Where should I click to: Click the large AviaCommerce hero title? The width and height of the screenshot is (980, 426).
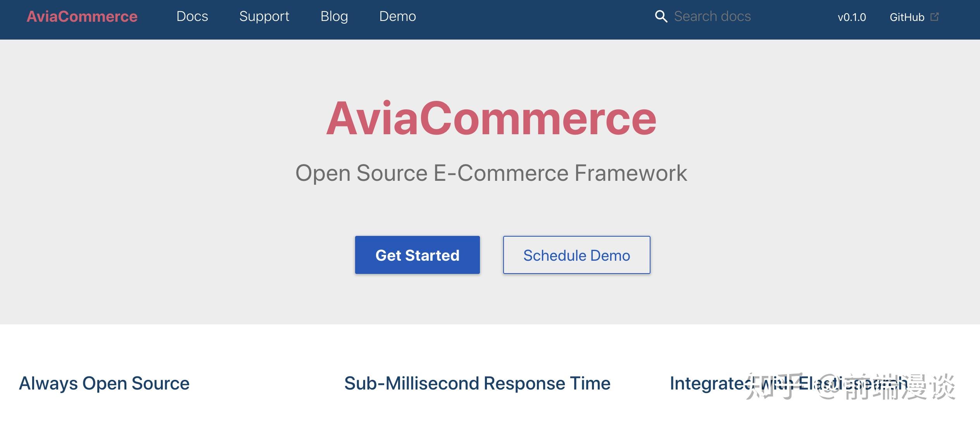pos(491,118)
